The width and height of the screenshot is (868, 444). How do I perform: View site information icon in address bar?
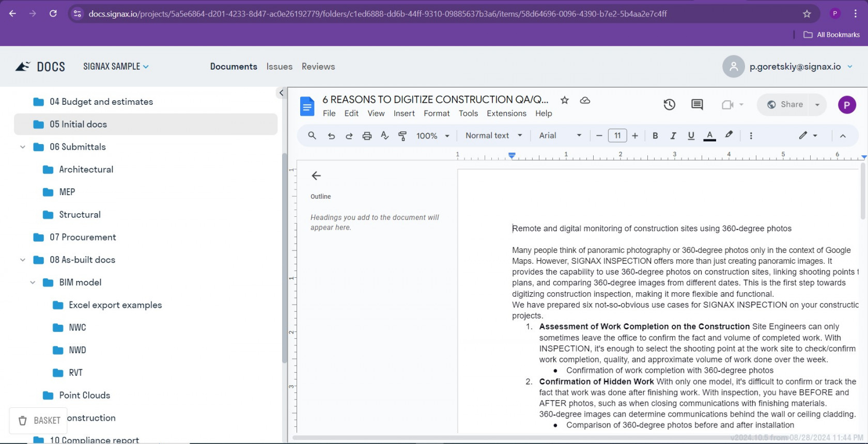pyautogui.click(x=78, y=14)
